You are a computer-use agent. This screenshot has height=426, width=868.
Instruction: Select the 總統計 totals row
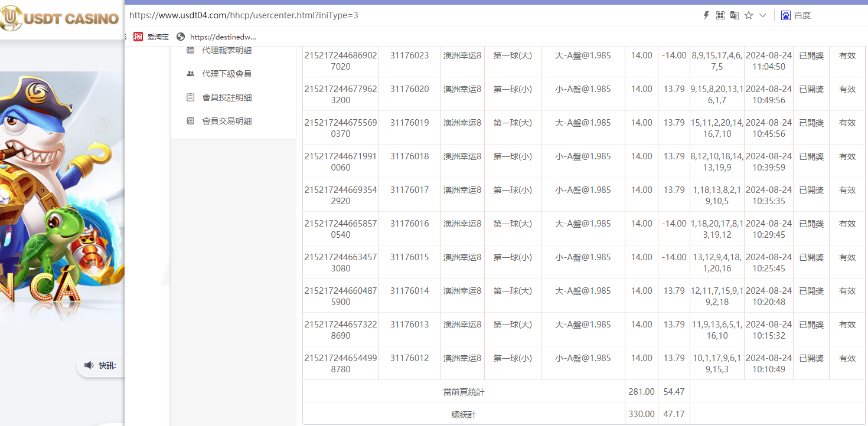click(464, 414)
